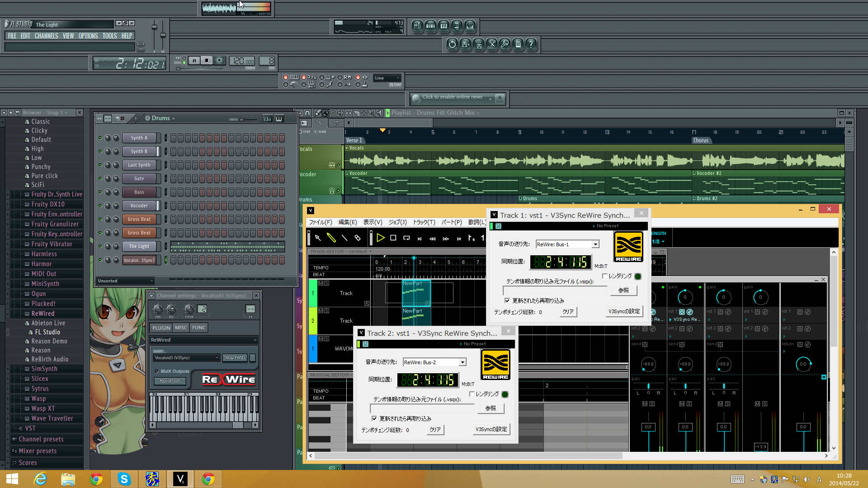Adjust the swing slider in step sequencer

(x=248, y=119)
